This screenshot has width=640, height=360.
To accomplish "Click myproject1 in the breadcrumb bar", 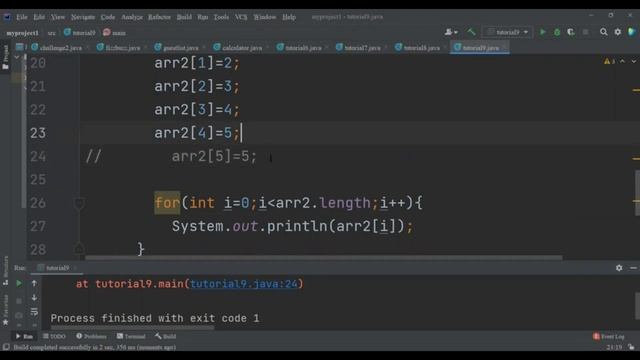I will [x=22, y=33].
